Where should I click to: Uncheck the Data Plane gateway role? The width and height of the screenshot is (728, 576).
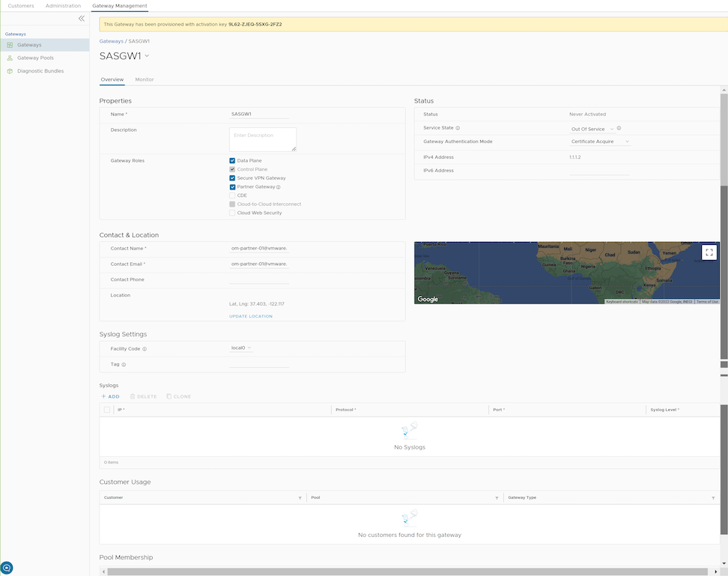coord(232,161)
